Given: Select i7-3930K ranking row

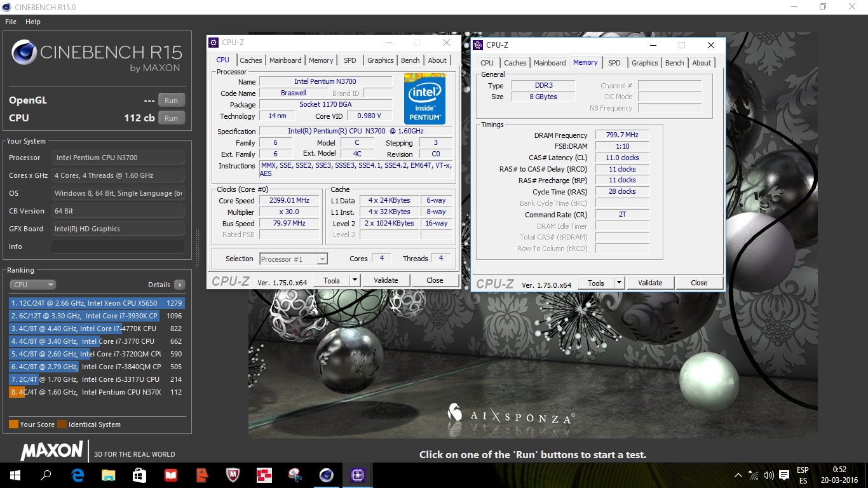Looking at the screenshot, I should (x=97, y=316).
